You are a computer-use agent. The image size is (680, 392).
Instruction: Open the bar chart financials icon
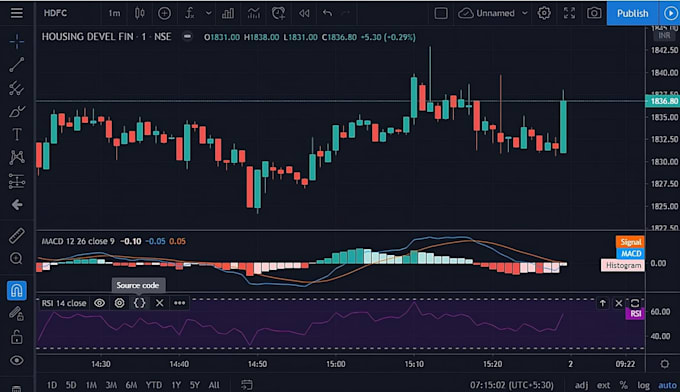pos(228,13)
